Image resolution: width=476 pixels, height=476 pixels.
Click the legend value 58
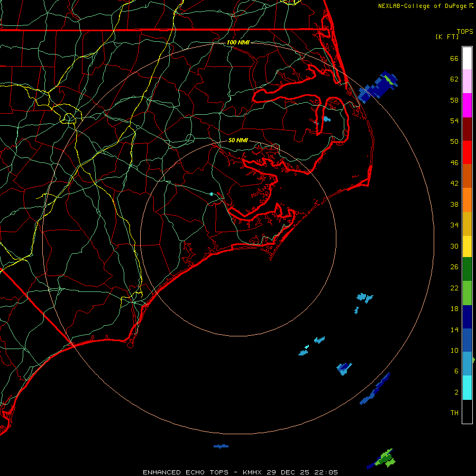click(x=454, y=100)
